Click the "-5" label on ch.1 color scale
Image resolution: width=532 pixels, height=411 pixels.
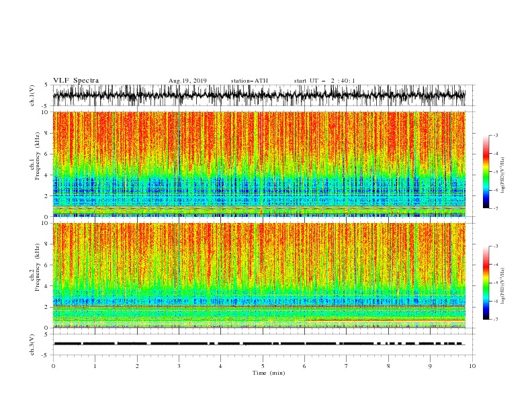(x=496, y=172)
